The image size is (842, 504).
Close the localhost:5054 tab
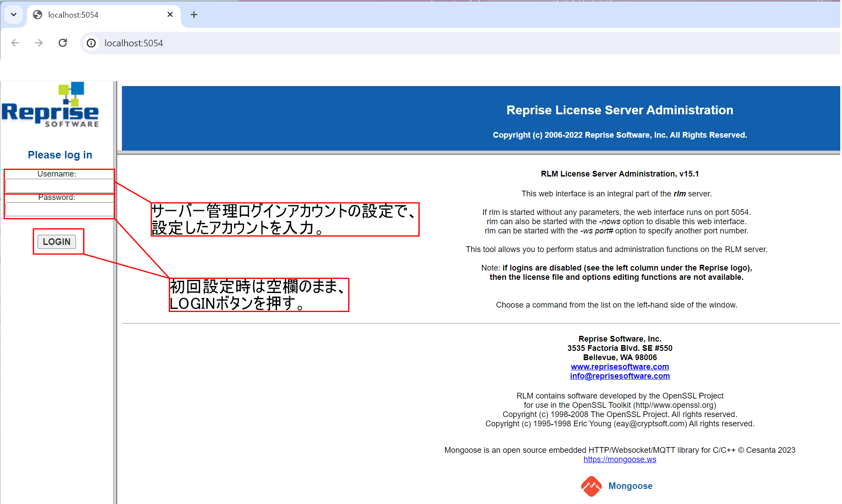[x=170, y=15]
